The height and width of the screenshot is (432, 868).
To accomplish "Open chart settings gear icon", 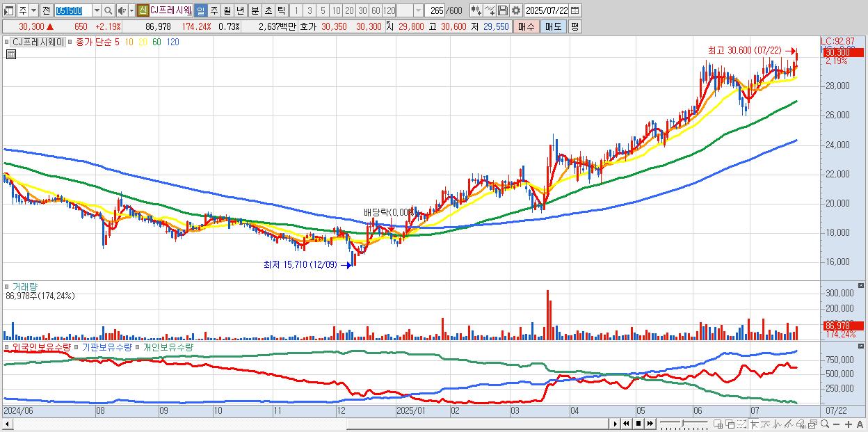I will coord(516,10).
